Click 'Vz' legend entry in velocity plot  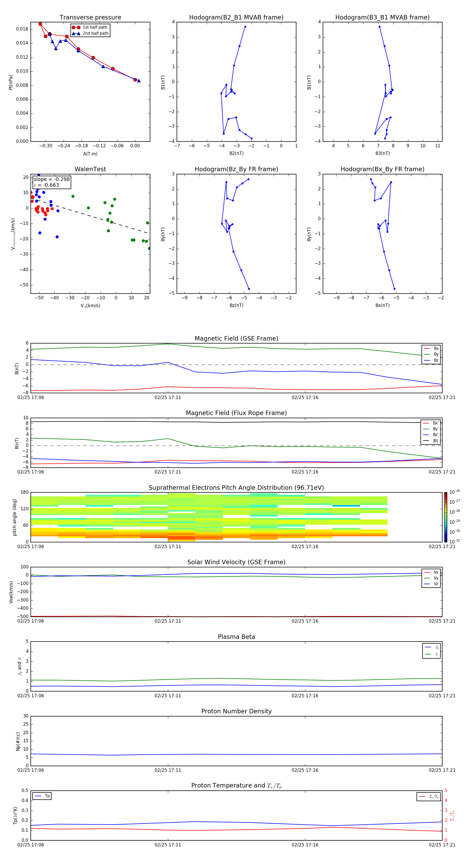point(431,584)
